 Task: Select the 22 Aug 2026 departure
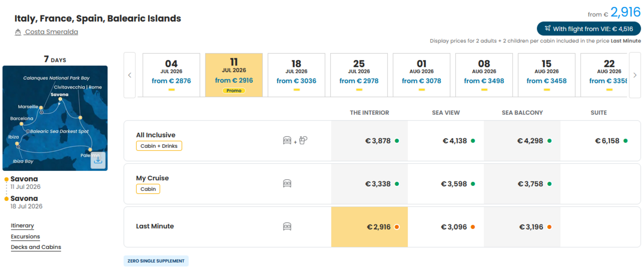[604, 75]
